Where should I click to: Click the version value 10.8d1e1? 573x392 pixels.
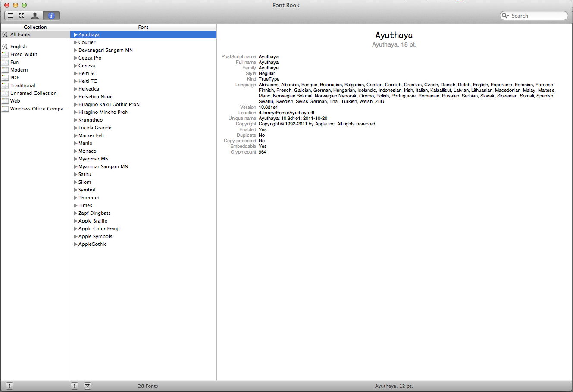(268, 107)
